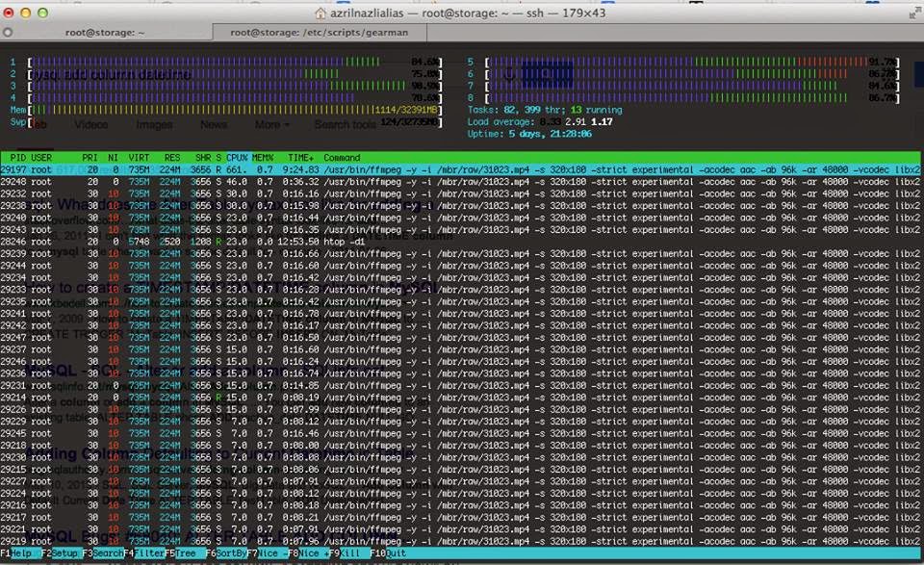
Task: Click the VIRT column header
Action: [139, 158]
